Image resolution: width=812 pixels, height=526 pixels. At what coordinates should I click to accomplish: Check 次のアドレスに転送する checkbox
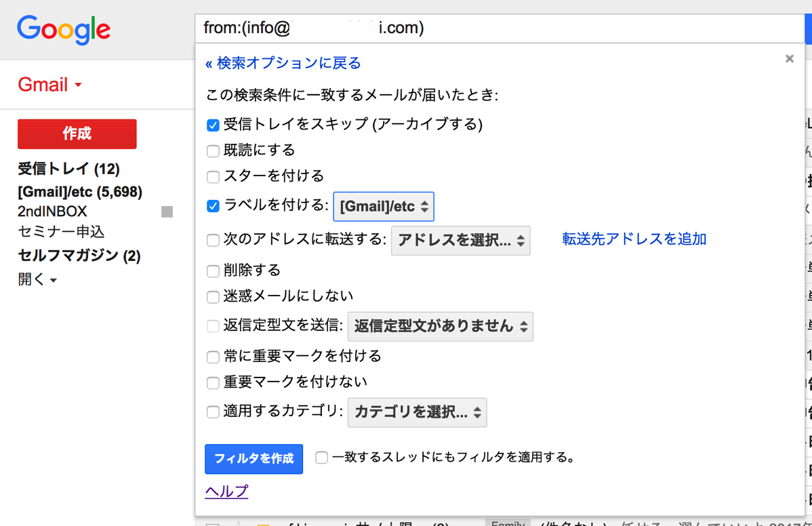213,240
